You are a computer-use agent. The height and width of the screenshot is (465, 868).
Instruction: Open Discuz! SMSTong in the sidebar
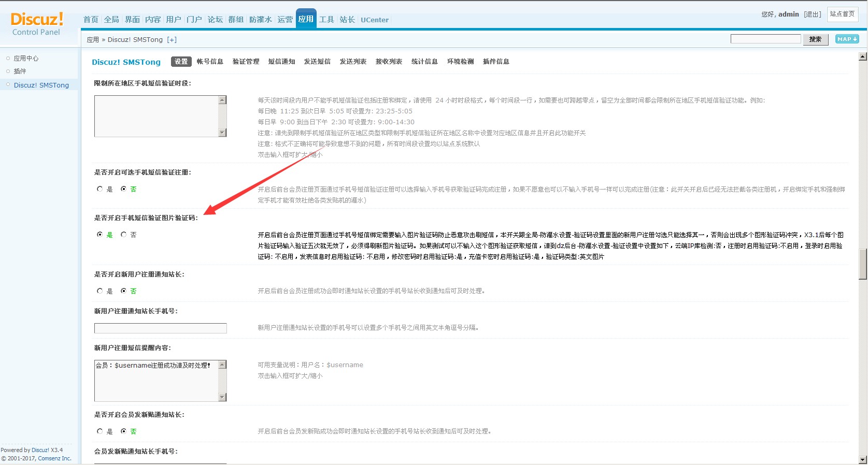41,85
